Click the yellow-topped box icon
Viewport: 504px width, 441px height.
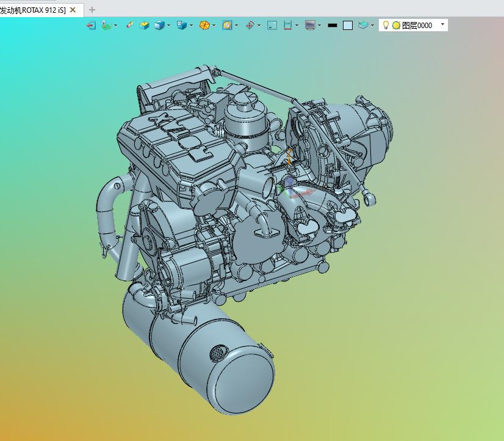tap(145, 25)
